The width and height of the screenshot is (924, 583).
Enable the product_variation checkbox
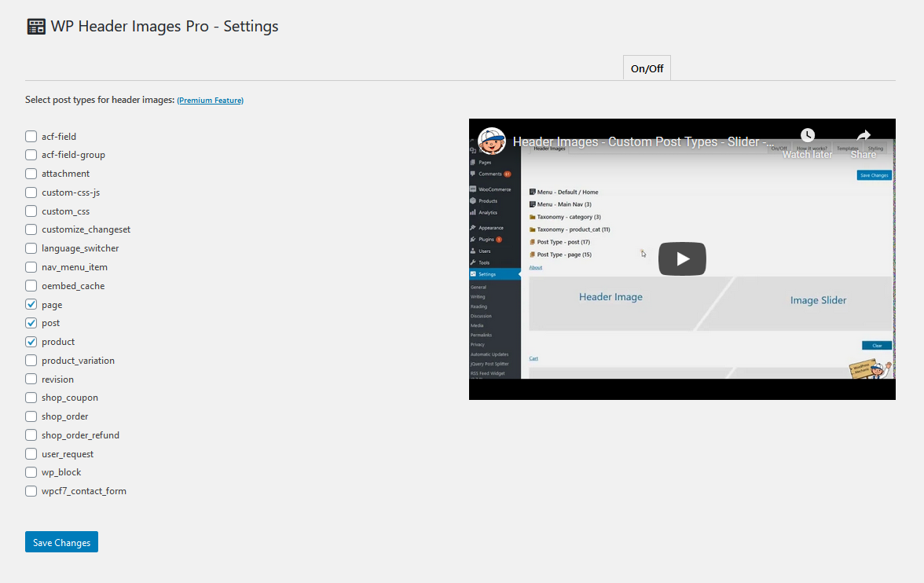31,360
